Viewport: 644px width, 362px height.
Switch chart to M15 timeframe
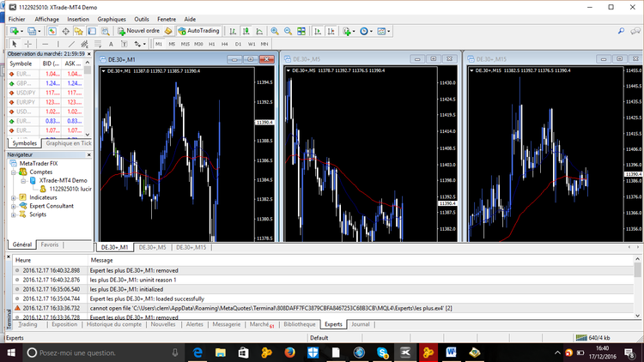coord(185,43)
